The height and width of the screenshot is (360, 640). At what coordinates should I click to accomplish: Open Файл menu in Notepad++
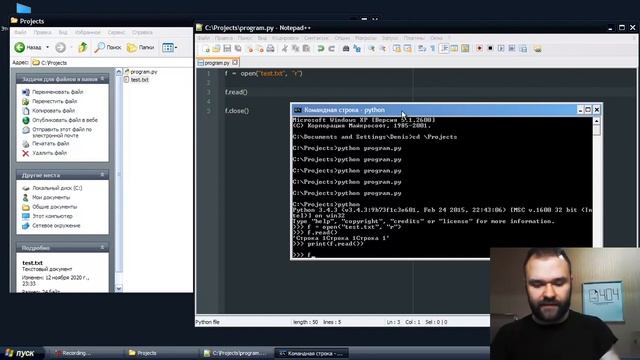pyautogui.click(x=204, y=38)
